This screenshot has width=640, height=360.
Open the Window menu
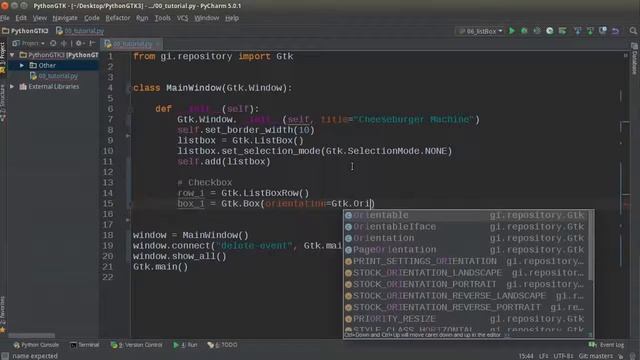tap(207, 18)
